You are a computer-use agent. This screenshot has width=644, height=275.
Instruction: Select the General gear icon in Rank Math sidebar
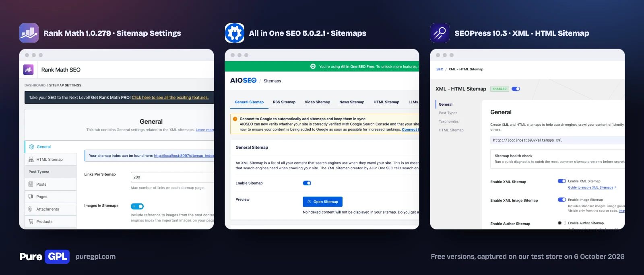pyautogui.click(x=32, y=147)
